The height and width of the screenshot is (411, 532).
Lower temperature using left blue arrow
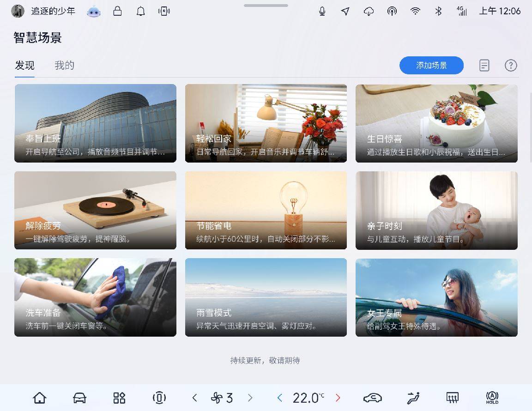pos(279,397)
